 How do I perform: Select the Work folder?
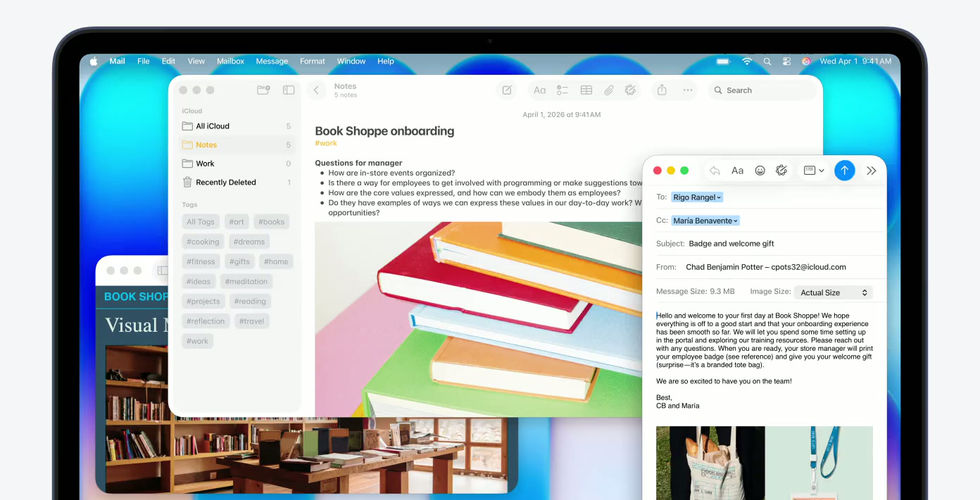pyautogui.click(x=236, y=164)
